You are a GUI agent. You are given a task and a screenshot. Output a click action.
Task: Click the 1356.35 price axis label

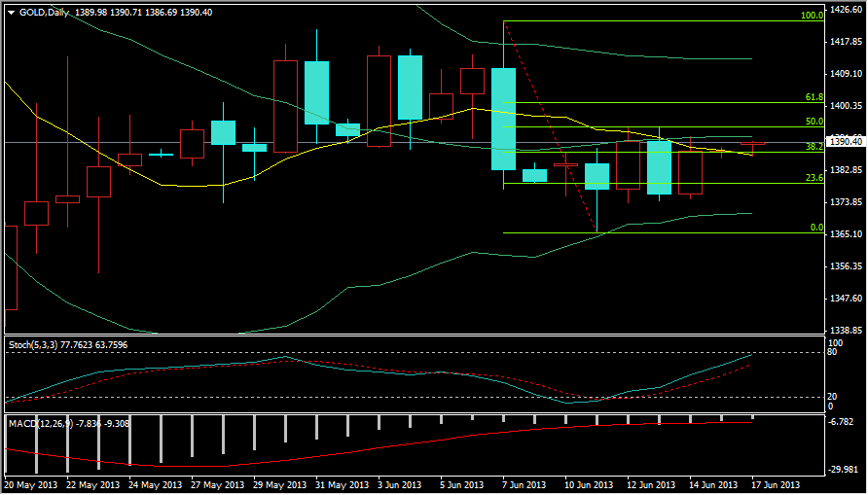pyautogui.click(x=845, y=266)
